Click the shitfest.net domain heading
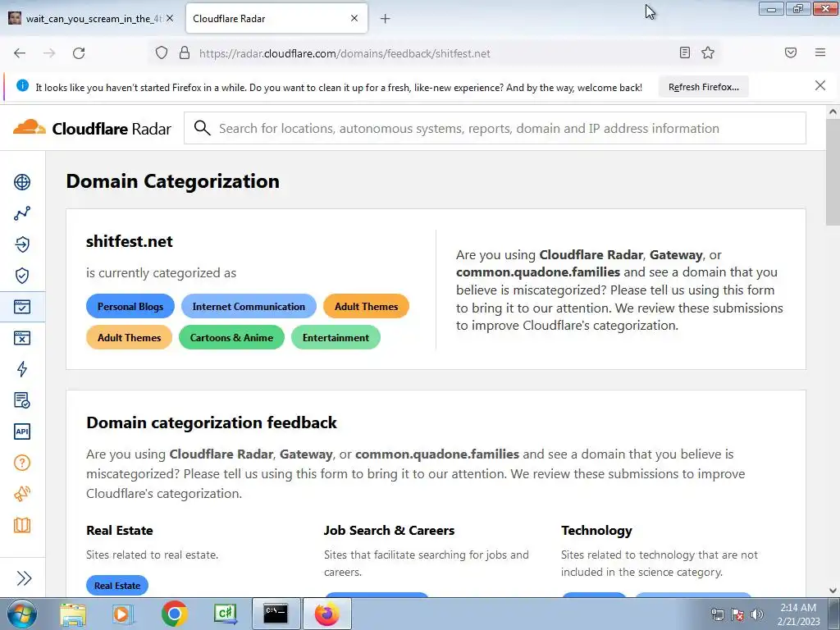The width and height of the screenshot is (840, 630). (x=129, y=241)
